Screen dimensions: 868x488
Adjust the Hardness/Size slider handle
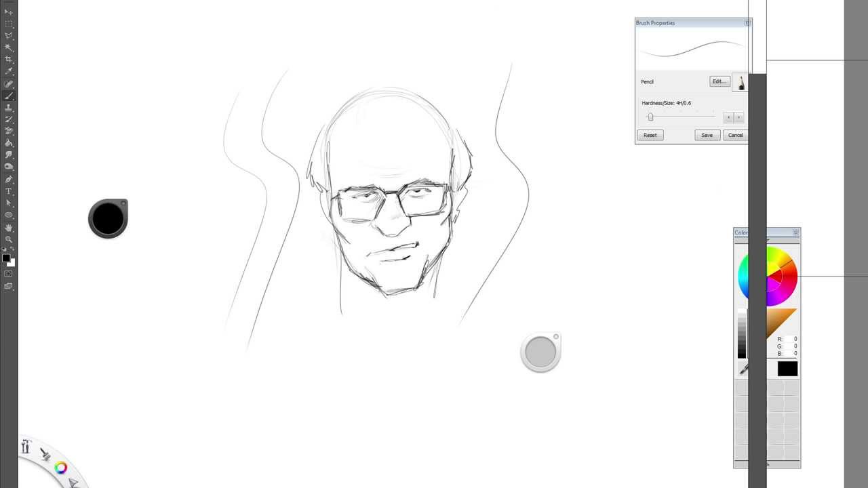[650, 116]
